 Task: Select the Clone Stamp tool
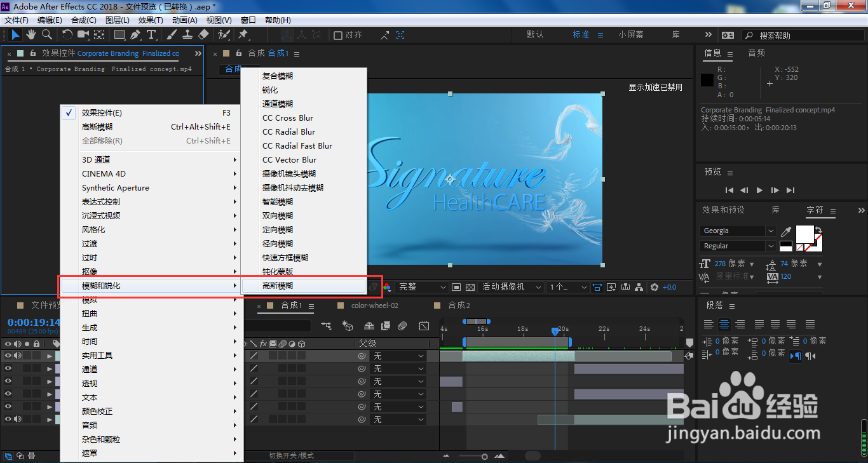(187, 34)
